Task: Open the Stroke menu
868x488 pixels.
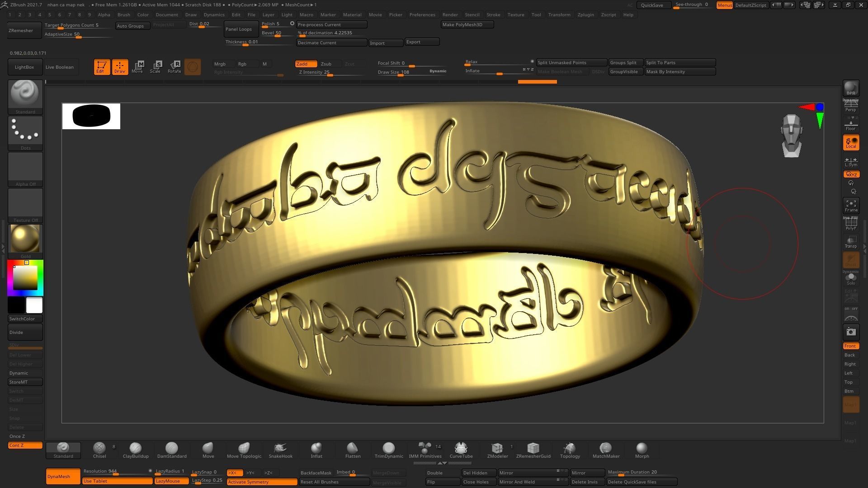Action: click(x=493, y=14)
